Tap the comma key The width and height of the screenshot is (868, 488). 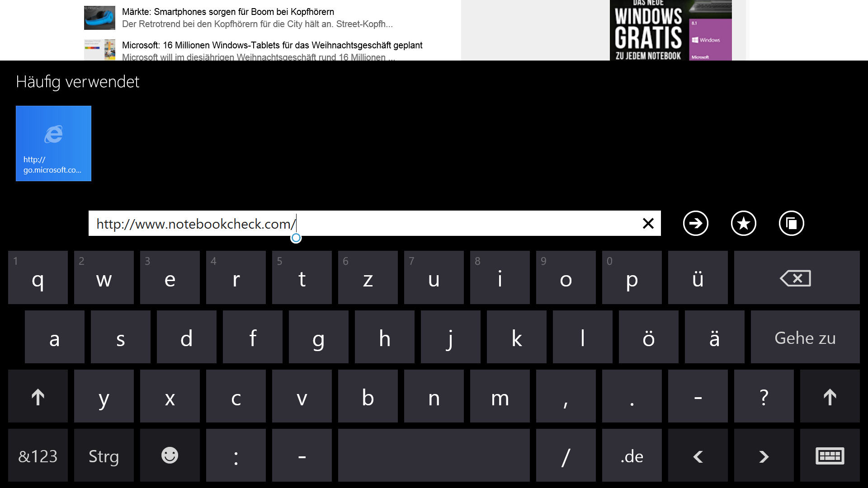pos(566,396)
